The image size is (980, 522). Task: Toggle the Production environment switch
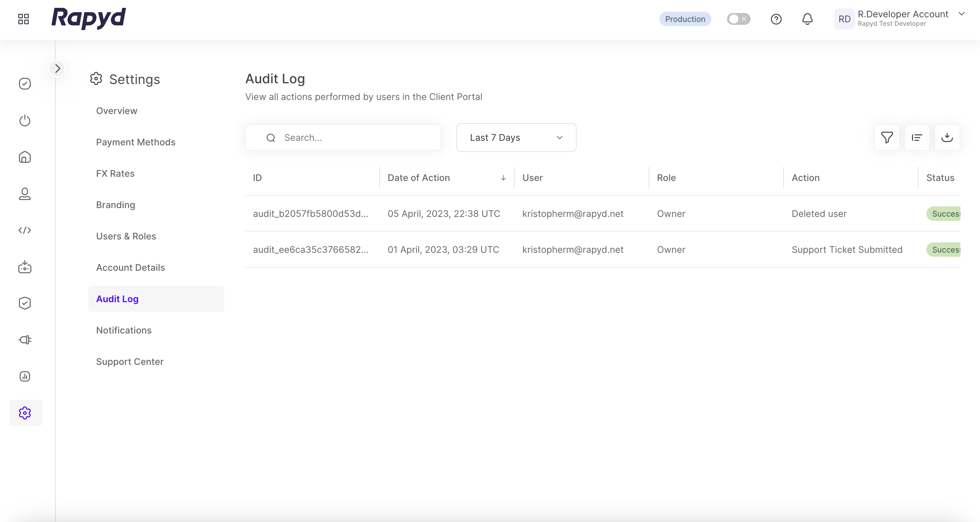(738, 19)
